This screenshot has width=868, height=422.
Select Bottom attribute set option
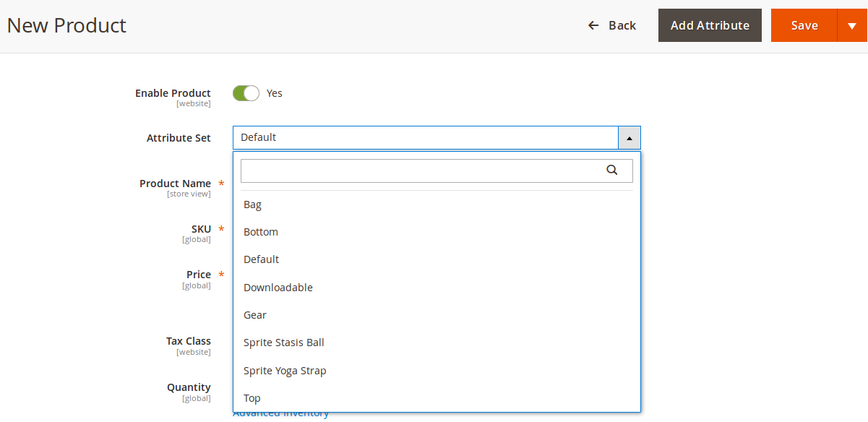point(437,232)
